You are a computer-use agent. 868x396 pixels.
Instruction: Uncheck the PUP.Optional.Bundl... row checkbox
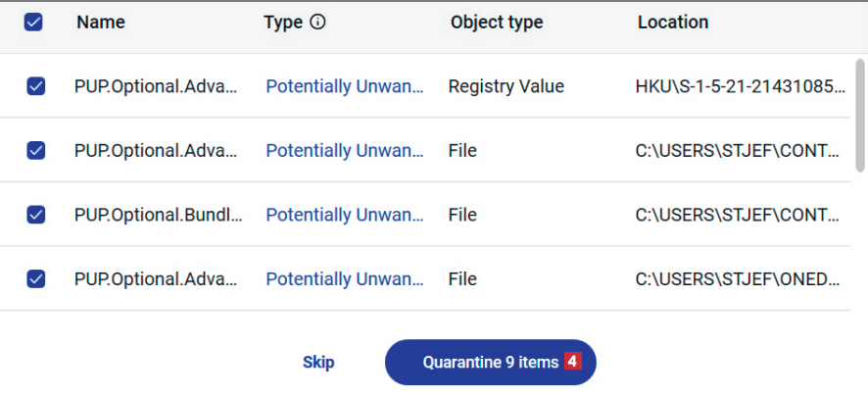(35, 215)
